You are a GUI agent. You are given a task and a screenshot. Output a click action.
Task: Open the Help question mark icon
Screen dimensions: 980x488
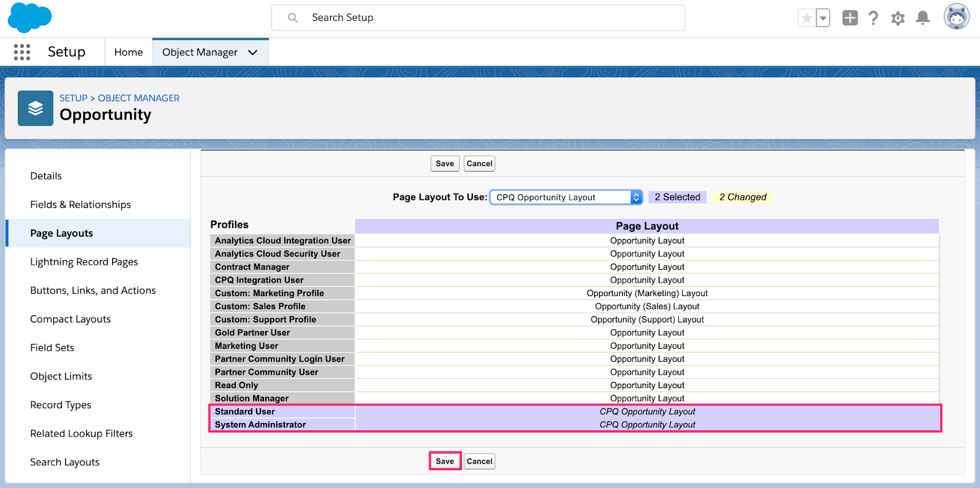(873, 18)
